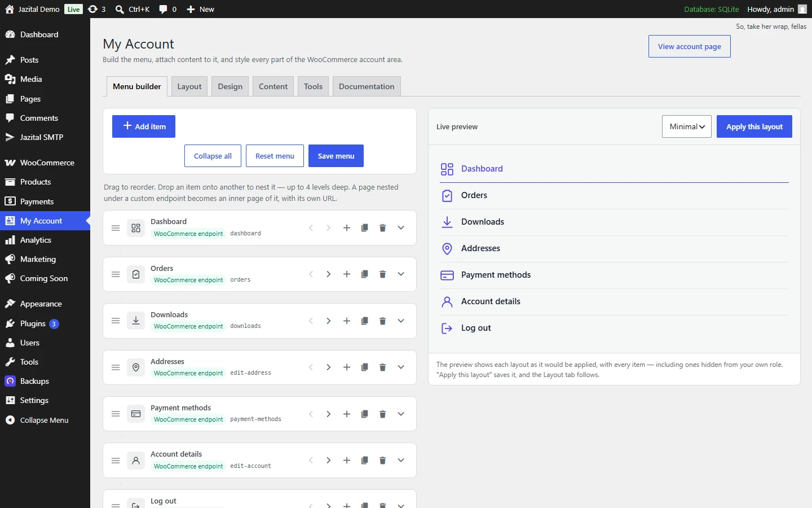This screenshot has height=508, width=812.
Task: Click Reset menu button
Action: coord(275,156)
